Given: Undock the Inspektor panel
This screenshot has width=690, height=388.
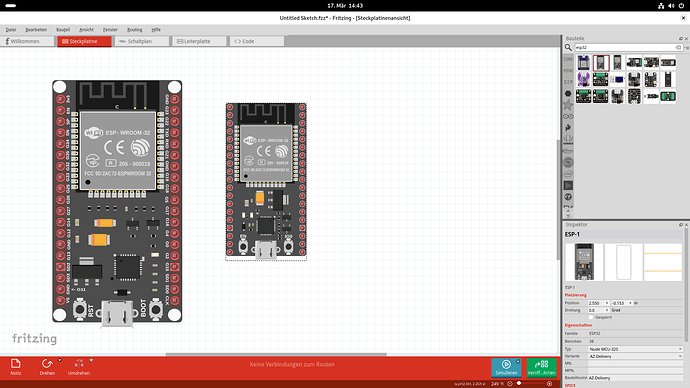Looking at the screenshot, I should pos(681,225).
